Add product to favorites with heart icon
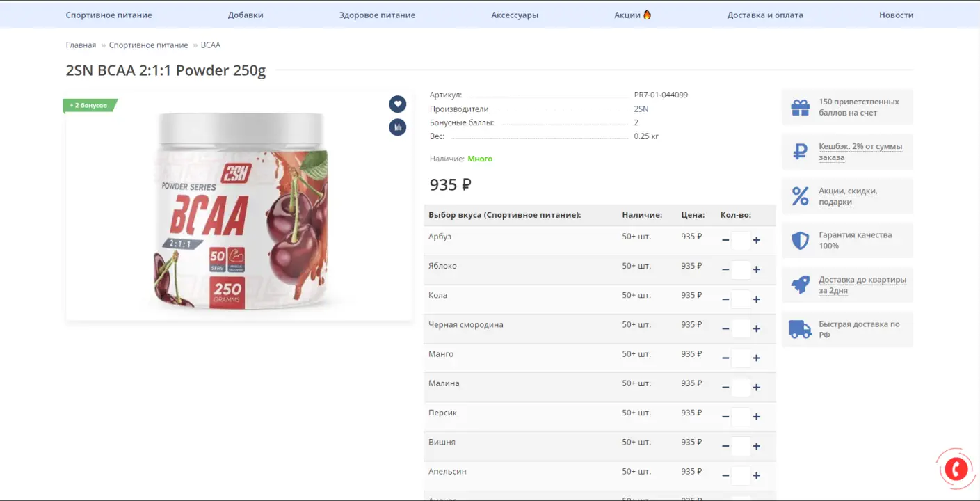Screen dimensions: 980x501 [x=397, y=104]
